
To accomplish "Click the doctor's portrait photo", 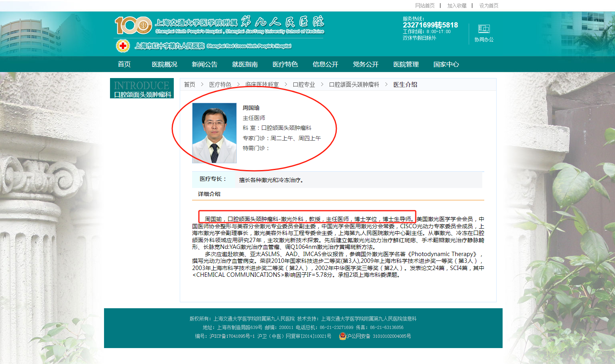I will (x=214, y=133).
